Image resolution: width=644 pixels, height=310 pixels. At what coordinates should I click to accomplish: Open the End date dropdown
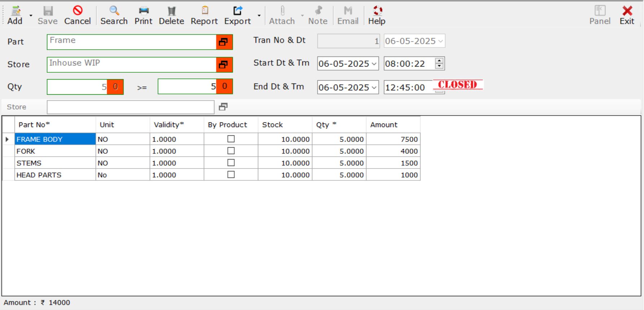(374, 87)
